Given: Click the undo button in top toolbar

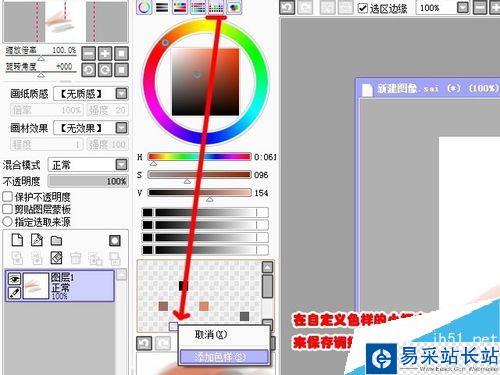Looking at the screenshot, I should pos(287,7).
